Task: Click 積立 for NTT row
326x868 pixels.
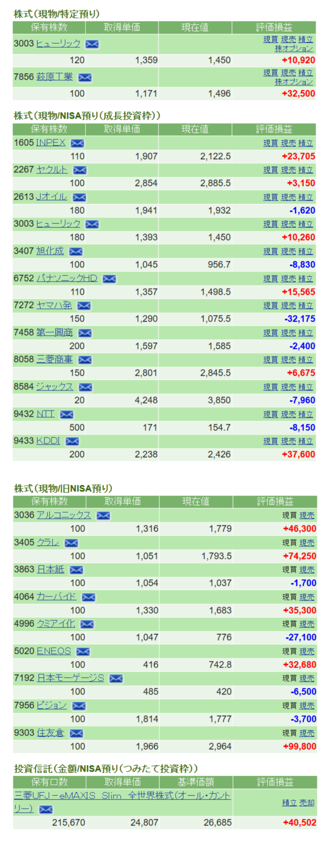Action: point(306,414)
